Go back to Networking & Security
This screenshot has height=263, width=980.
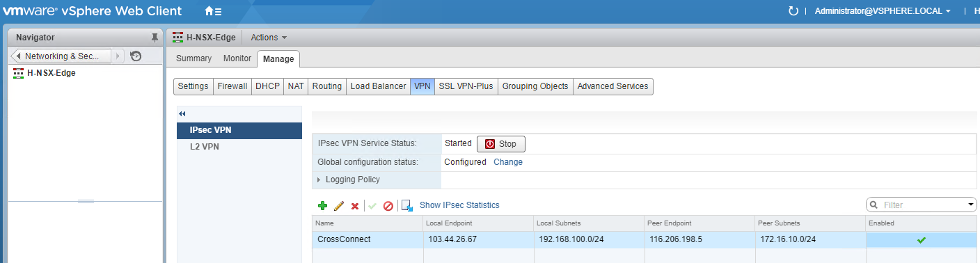pyautogui.click(x=61, y=56)
